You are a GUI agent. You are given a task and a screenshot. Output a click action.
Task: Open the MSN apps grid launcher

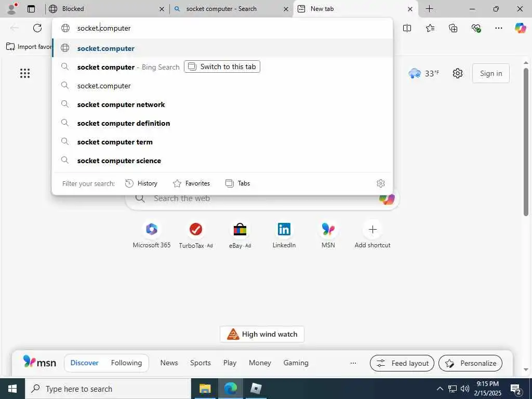25,73
